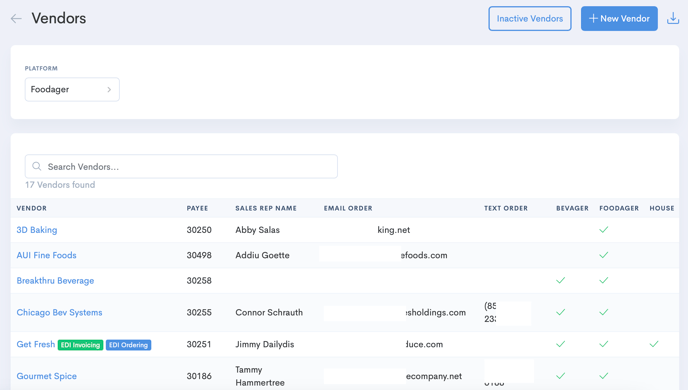The width and height of the screenshot is (688, 390).
Task: Toggle the Bevager checkmark for Breakthru Beverage
Action: (x=560, y=280)
